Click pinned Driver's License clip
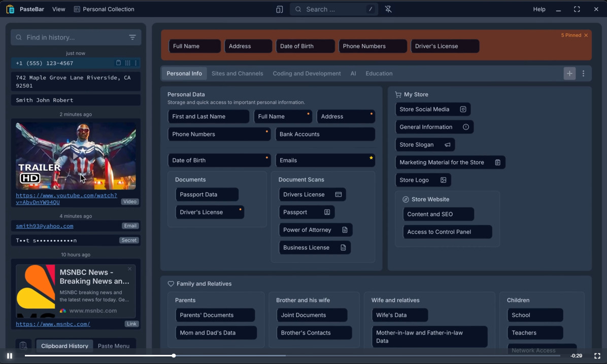The image size is (607, 364). 445,46
